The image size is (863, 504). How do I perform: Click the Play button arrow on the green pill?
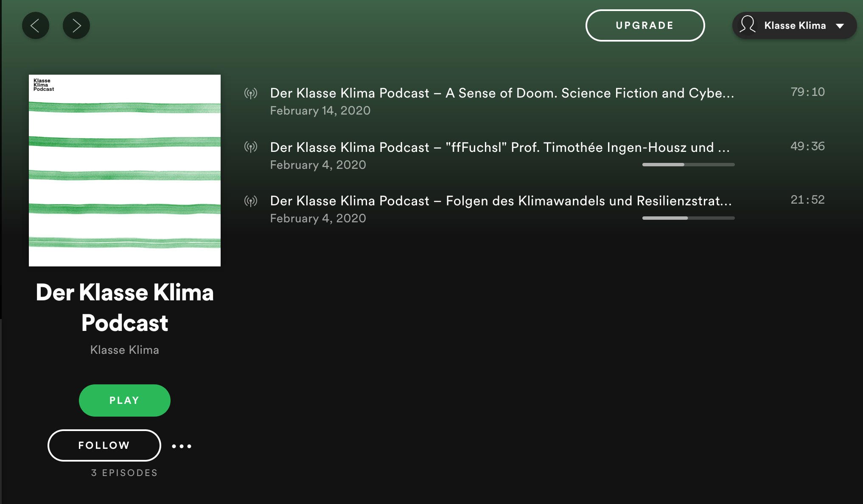[x=124, y=400]
